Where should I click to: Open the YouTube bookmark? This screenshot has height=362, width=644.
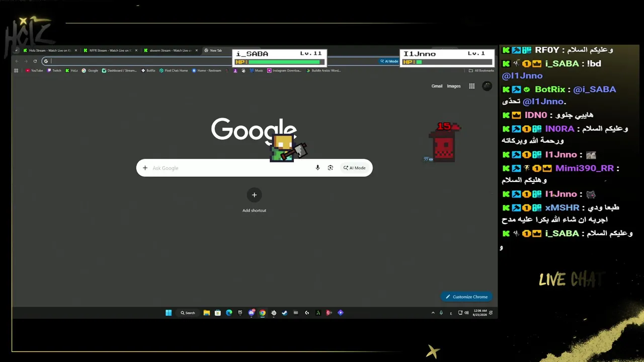34,71
